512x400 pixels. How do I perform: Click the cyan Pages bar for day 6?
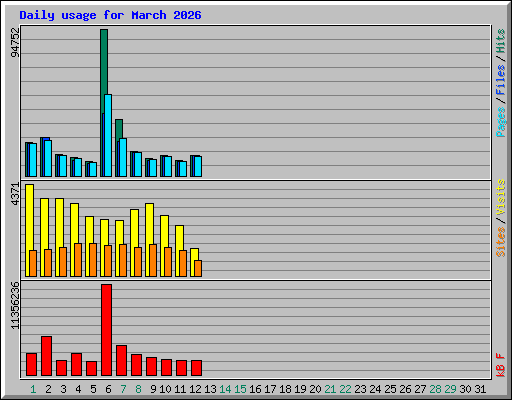(108, 136)
